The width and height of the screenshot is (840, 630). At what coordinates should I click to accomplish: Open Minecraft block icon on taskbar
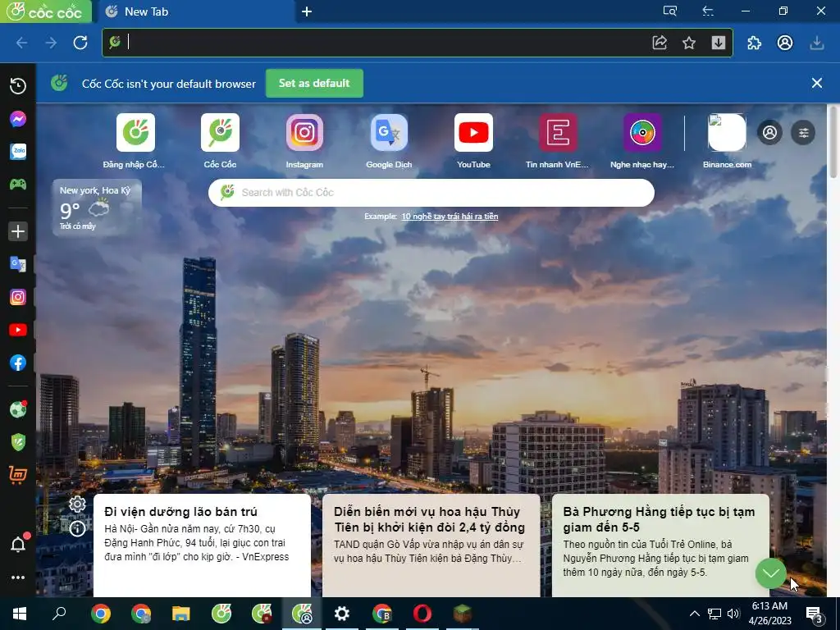(x=463, y=614)
